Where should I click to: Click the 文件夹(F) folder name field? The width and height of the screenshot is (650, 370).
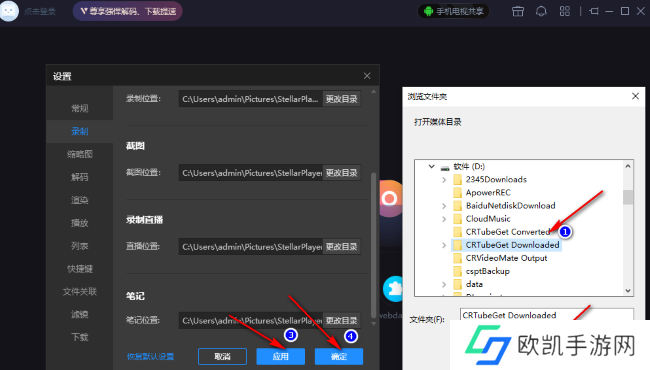point(546,315)
